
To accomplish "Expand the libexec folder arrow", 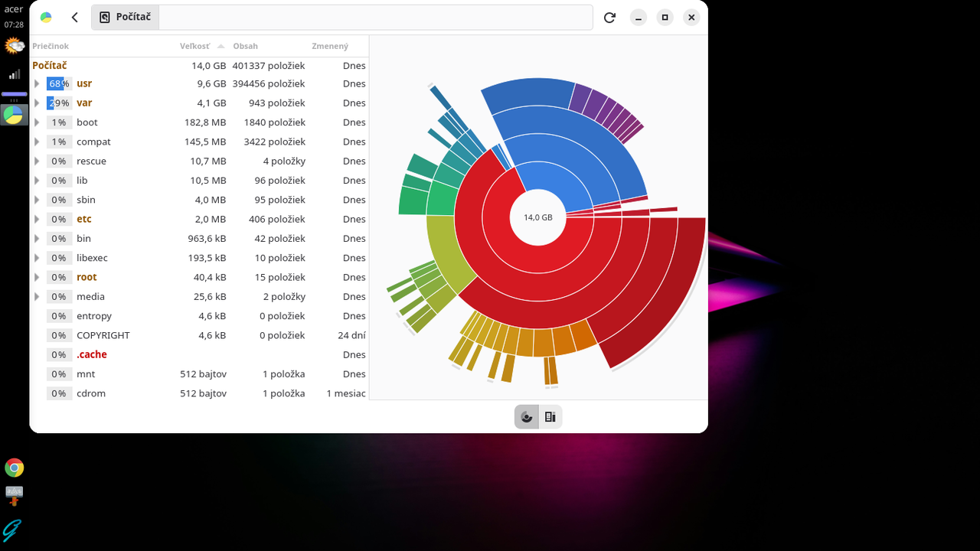I will point(37,258).
